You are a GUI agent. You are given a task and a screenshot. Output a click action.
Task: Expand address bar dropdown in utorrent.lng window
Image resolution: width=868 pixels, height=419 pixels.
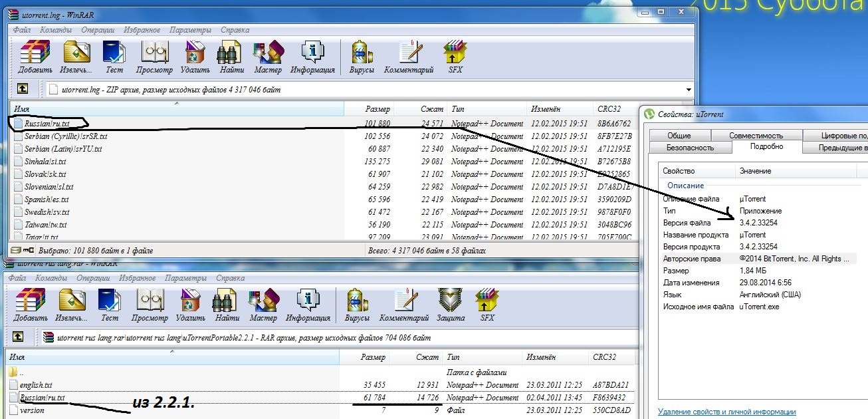point(689,89)
